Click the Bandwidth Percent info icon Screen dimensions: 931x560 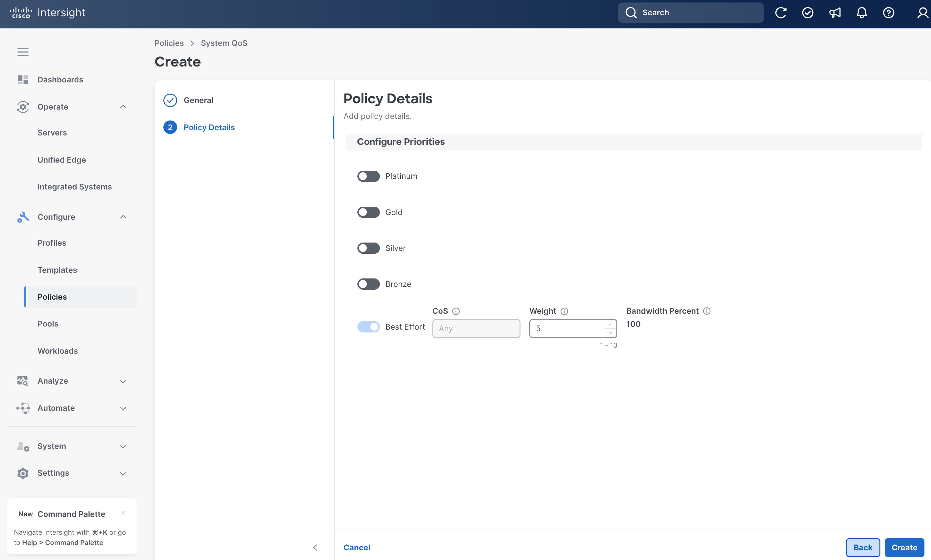(707, 311)
